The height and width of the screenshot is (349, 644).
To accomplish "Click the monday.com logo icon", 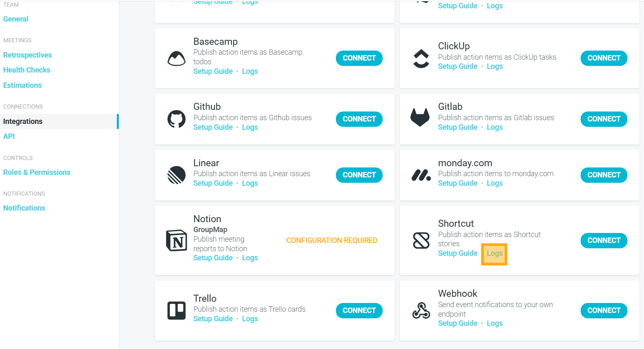I will (x=421, y=175).
